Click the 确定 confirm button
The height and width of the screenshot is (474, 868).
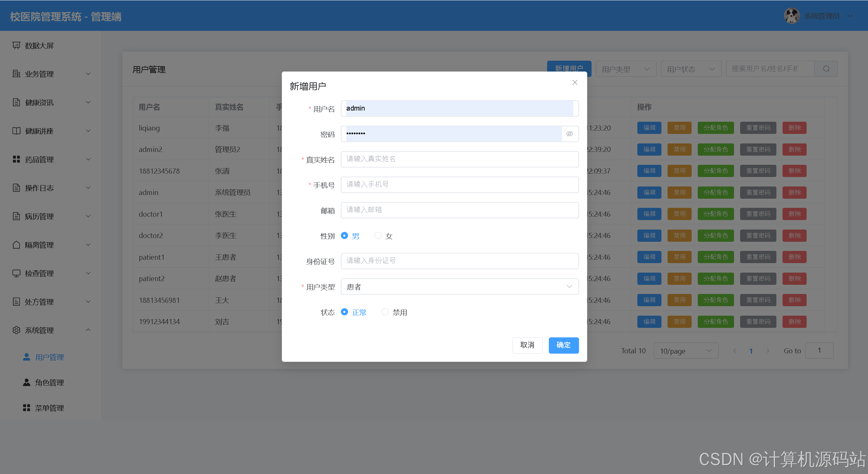click(564, 345)
